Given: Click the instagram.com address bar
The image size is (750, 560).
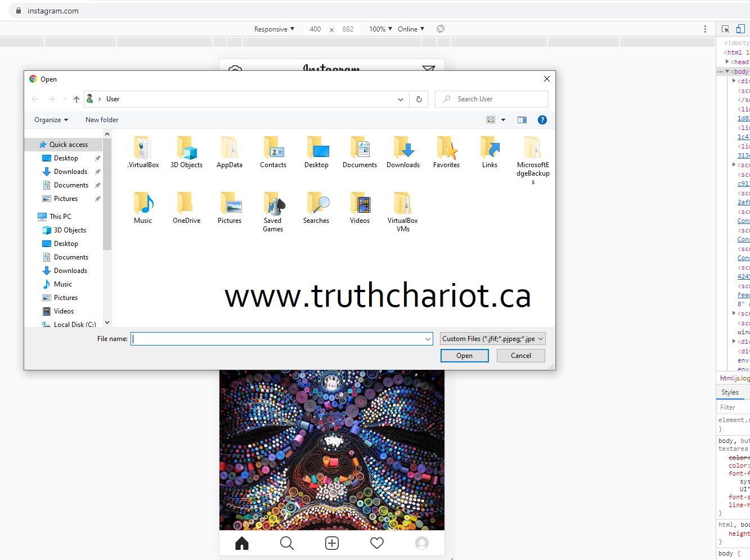Looking at the screenshot, I should 53,11.
